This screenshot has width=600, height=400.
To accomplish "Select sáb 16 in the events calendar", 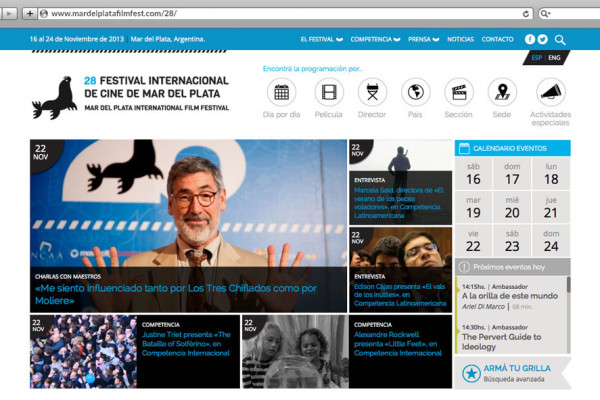I will (x=473, y=174).
